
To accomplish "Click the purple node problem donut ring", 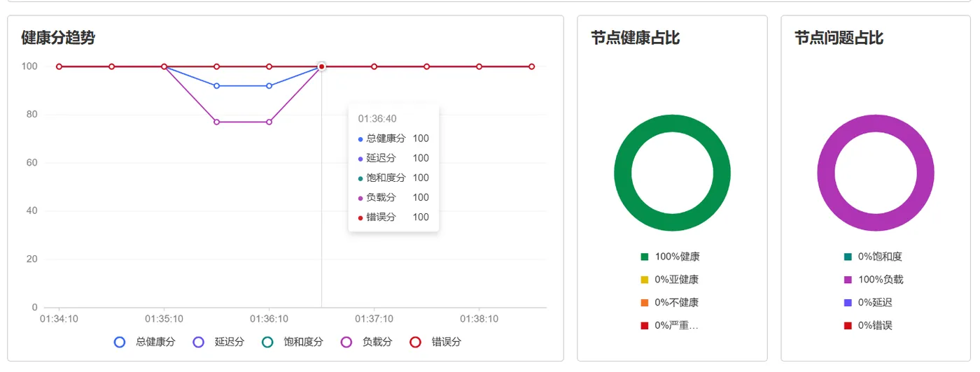I will tap(827, 173).
